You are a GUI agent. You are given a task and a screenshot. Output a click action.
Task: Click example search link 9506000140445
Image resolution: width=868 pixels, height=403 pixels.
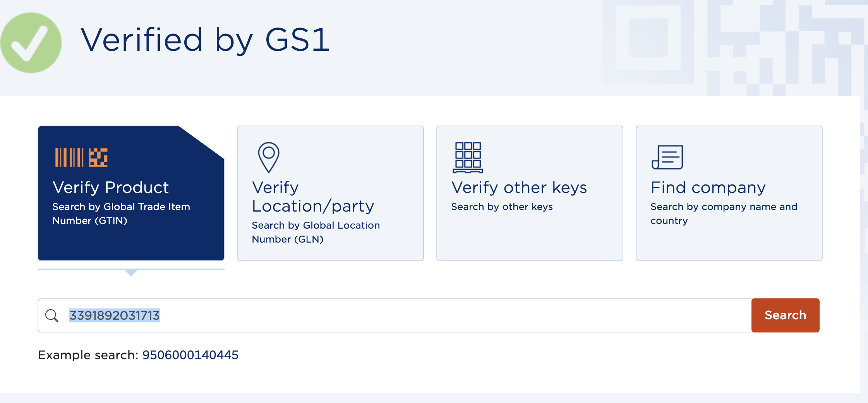190,355
